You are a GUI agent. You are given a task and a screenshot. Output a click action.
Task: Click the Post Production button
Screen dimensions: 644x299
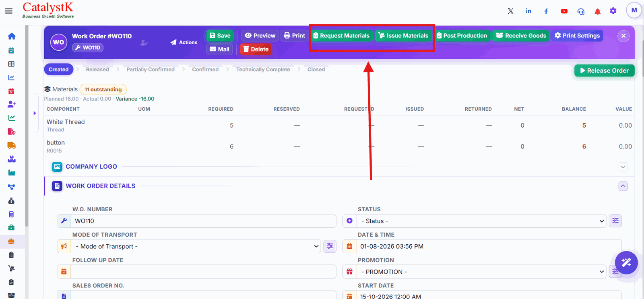(462, 35)
